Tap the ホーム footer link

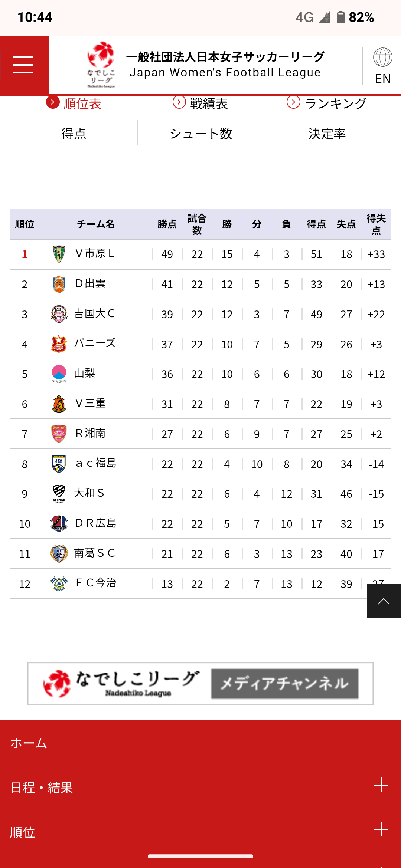pyautogui.click(x=29, y=743)
